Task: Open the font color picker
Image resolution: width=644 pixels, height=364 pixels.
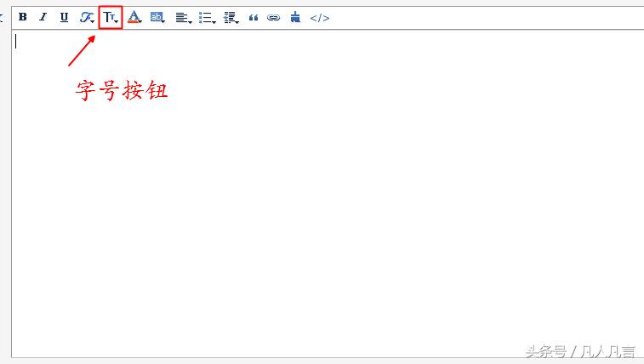Action: tap(134, 17)
